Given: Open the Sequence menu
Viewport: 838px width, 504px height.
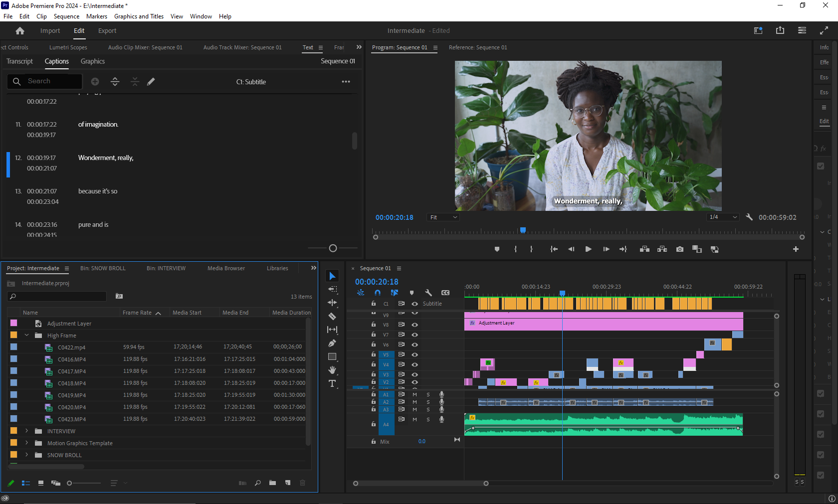Looking at the screenshot, I should [66, 16].
